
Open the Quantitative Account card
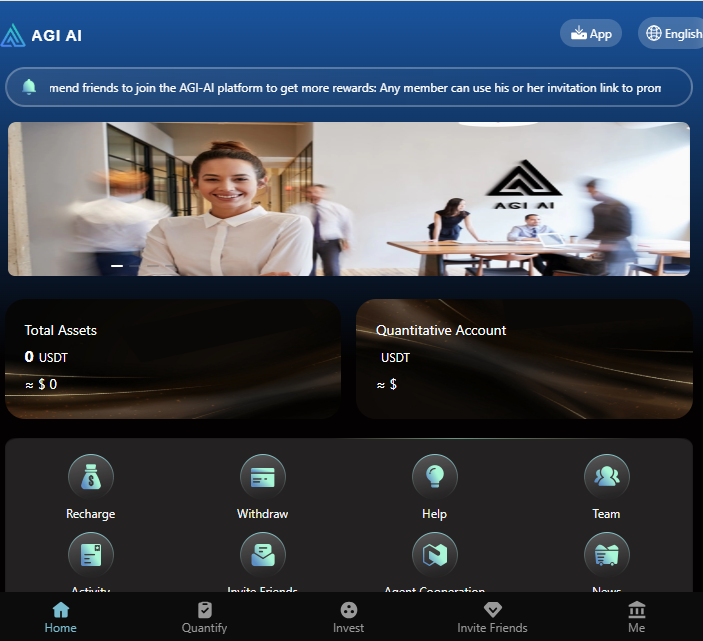point(524,358)
